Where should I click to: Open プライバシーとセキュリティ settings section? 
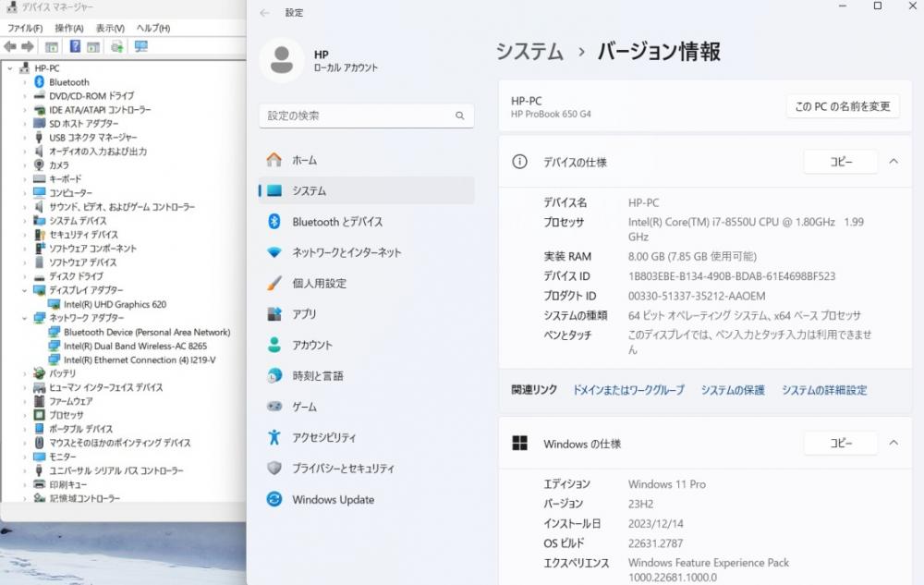click(x=366, y=469)
